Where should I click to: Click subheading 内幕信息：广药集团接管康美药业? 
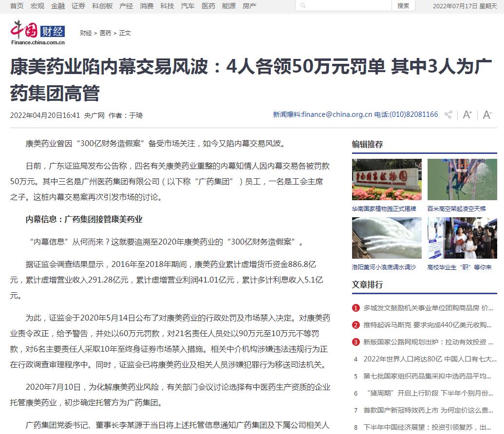[x=84, y=220]
